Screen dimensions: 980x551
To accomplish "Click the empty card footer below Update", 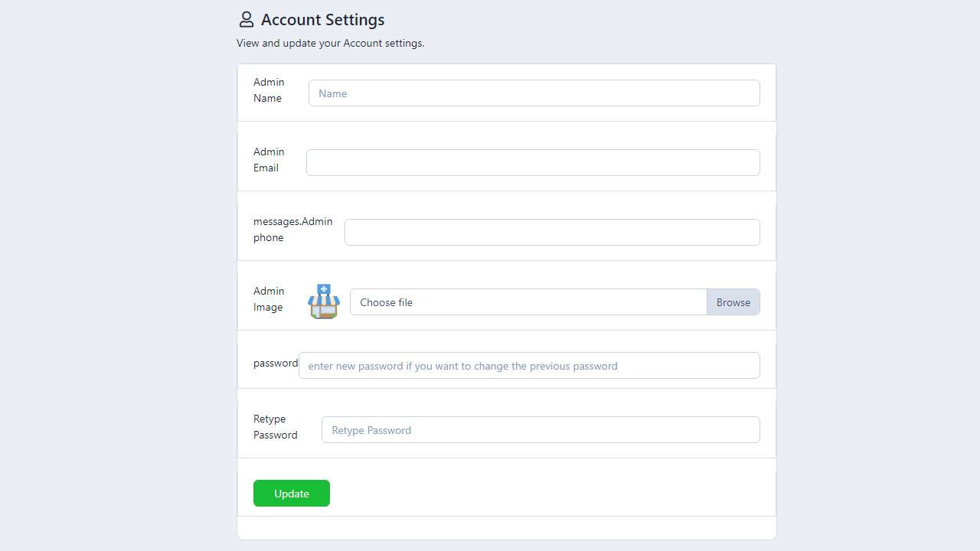I will [506, 528].
